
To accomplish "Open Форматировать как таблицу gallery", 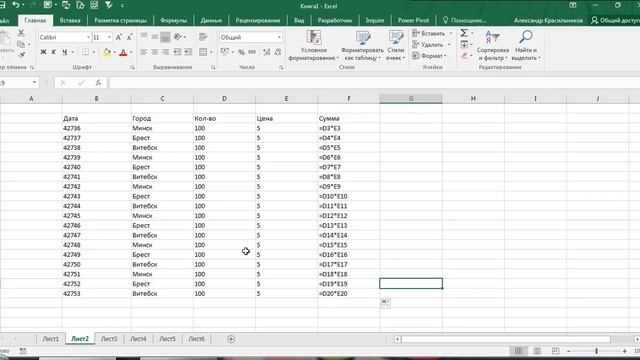I will 362,45.
